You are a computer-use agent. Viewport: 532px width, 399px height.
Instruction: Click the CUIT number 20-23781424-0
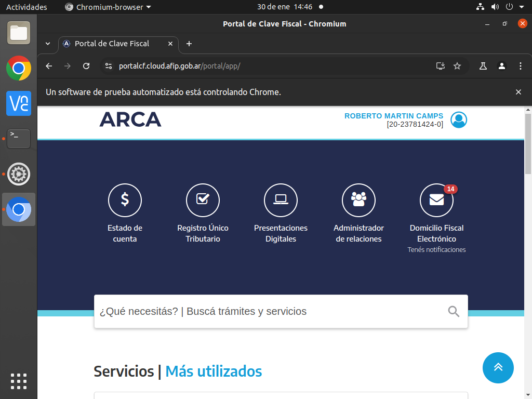pos(415,125)
